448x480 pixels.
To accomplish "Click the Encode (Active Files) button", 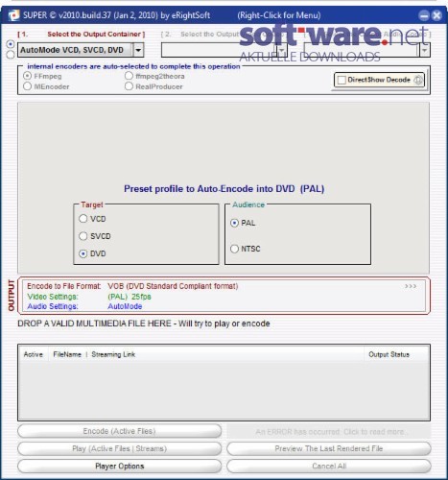I will [119, 431].
